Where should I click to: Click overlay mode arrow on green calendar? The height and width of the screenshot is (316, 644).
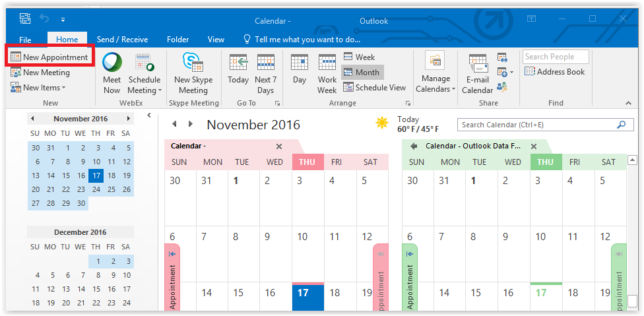click(x=414, y=146)
